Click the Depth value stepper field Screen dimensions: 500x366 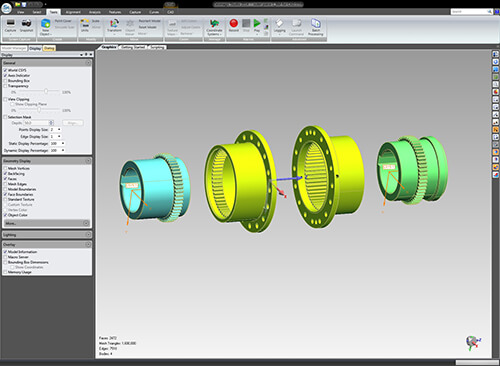tap(38, 123)
